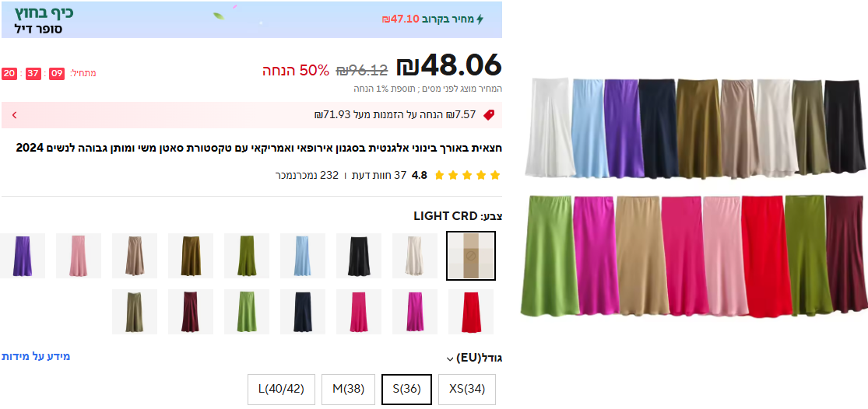Select size M(38)

point(348,389)
